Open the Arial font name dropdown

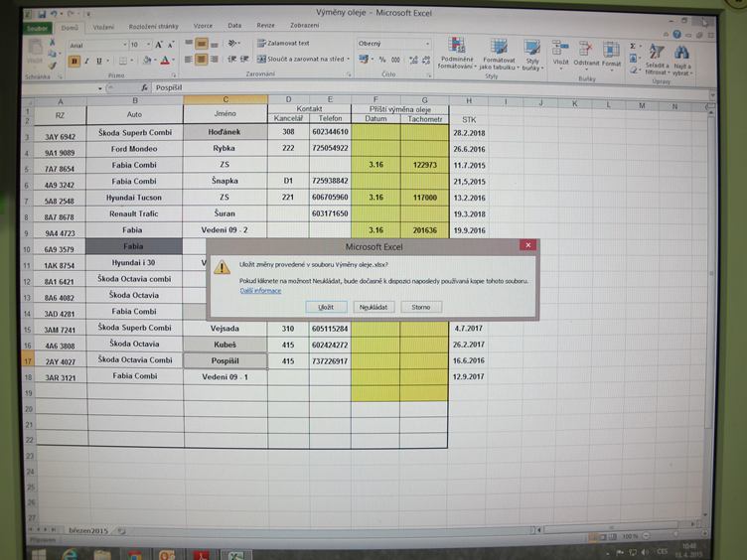click(125, 45)
